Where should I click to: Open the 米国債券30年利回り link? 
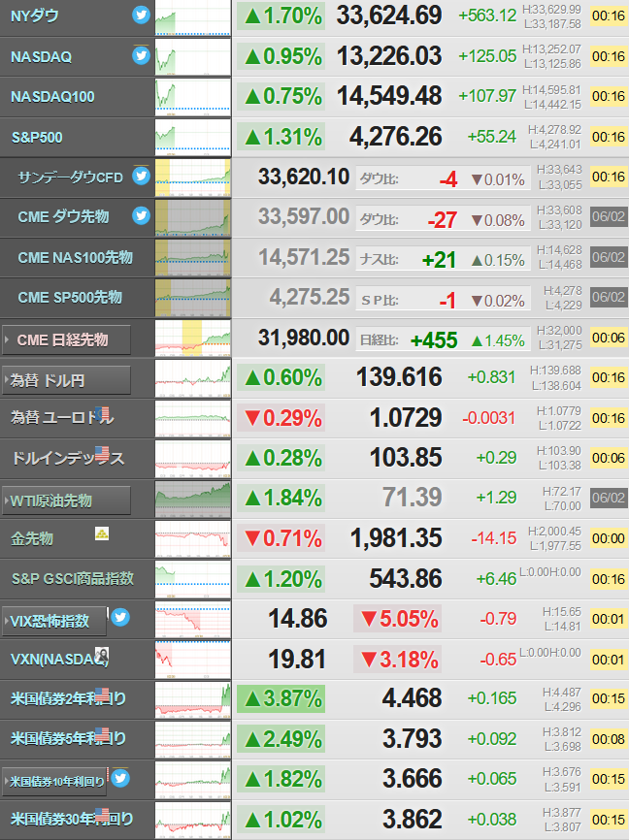pos(72,819)
